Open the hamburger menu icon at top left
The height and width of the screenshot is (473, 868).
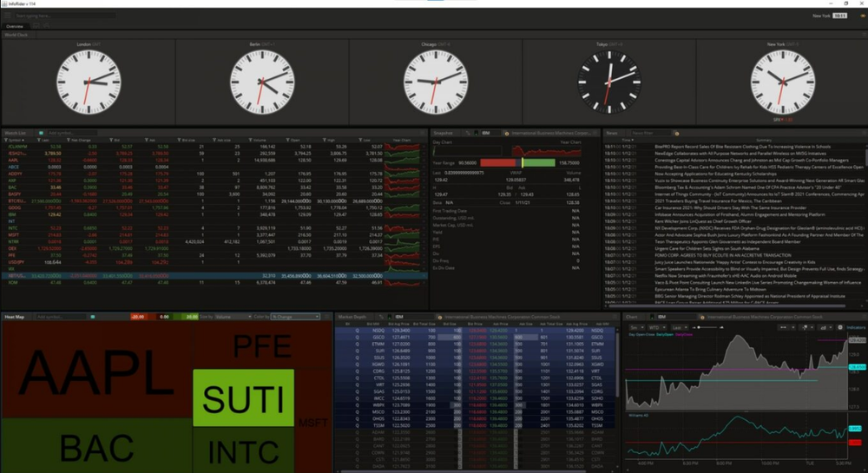point(7,16)
